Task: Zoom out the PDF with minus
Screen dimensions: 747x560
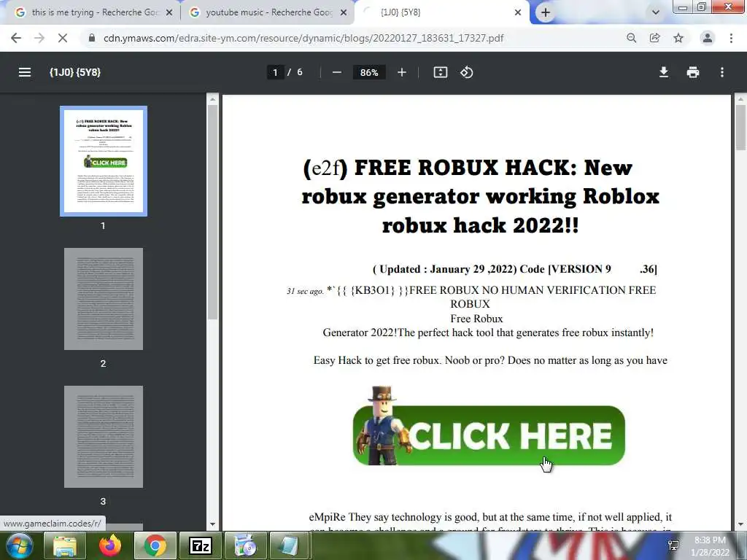Action: (x=337, y=72)
